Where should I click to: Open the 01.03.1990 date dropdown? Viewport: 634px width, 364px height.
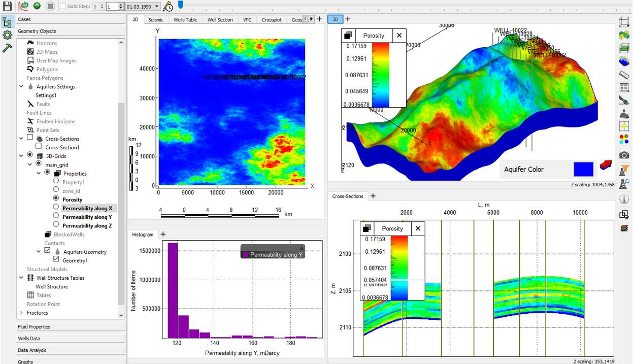pos(156,6)
